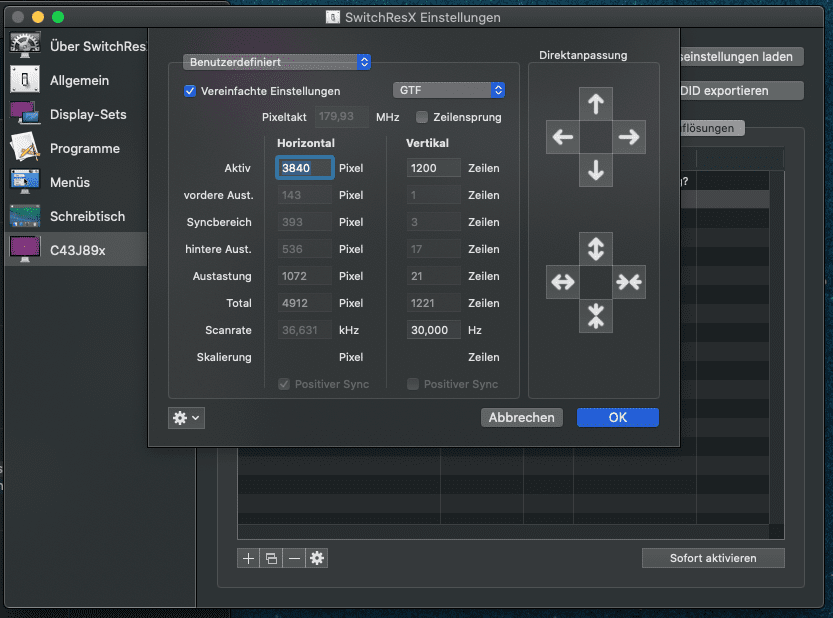Click the vertical Total field showing 1221
This screenshot has height=618, width=833.
click(x=434, y=303)
